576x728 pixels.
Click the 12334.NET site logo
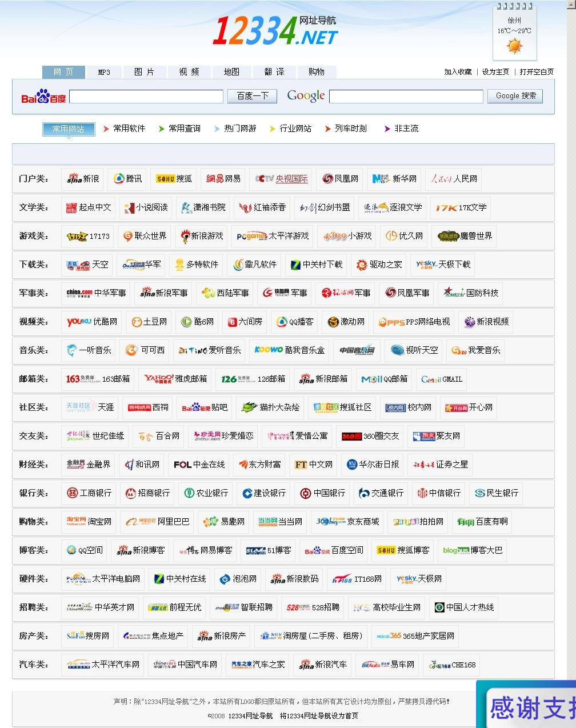click(275, 31)
